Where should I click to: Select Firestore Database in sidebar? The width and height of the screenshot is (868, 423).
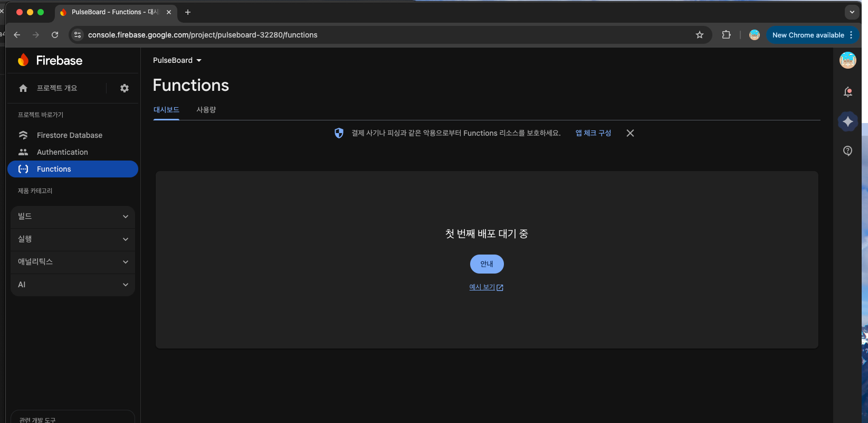click(x=73, y=135)
